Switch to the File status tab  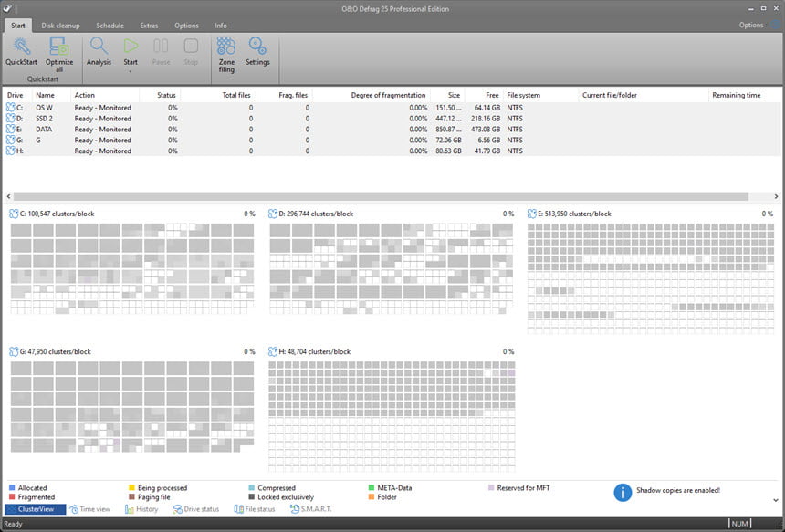tap(255, 509)
